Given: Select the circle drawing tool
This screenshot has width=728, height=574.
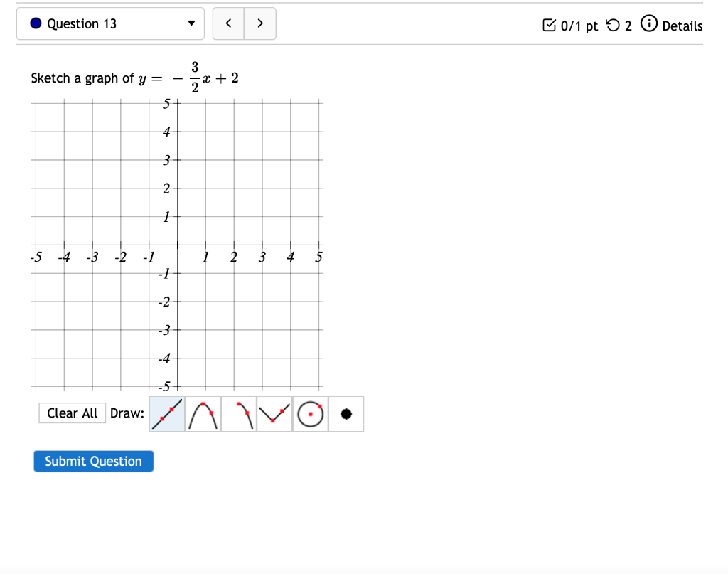Looking at the screenshot, I should [310, 413].
